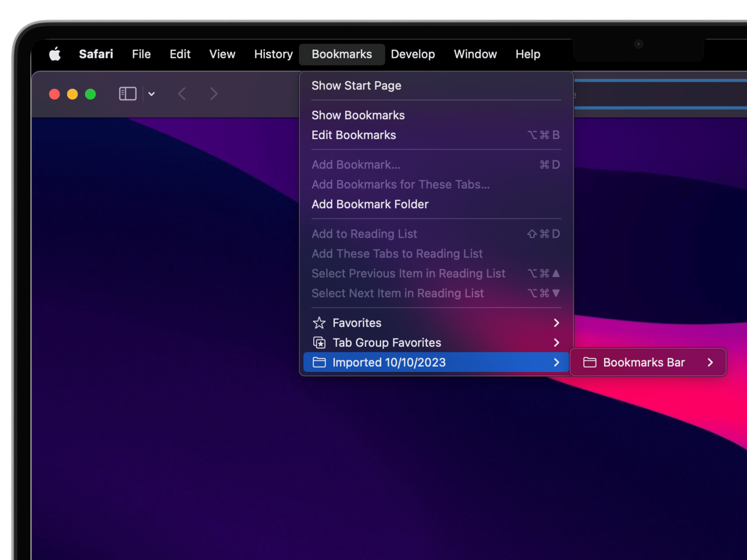The height and width of the screenshot is (560, 747).
Task: Click the back navigation arrow
Action: 182,94
